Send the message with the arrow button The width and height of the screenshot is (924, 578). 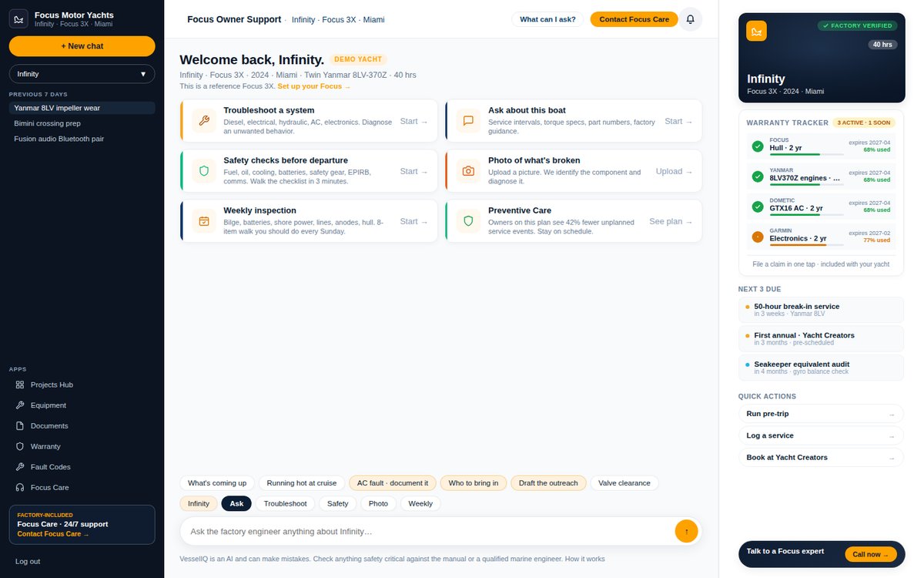686,531
